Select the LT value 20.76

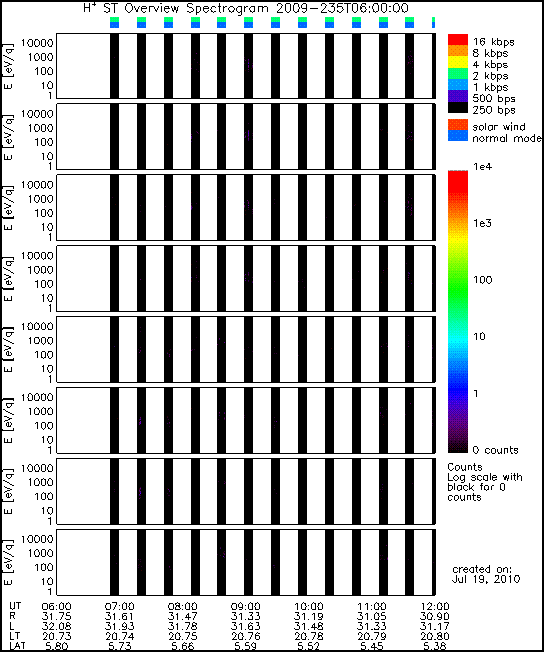(x=245, y=636)
